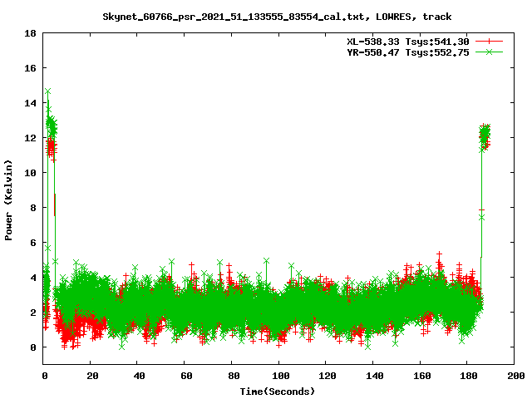Click y-axis tick label 2
This screenshot has width=532, height=399.
click(33, 313)
